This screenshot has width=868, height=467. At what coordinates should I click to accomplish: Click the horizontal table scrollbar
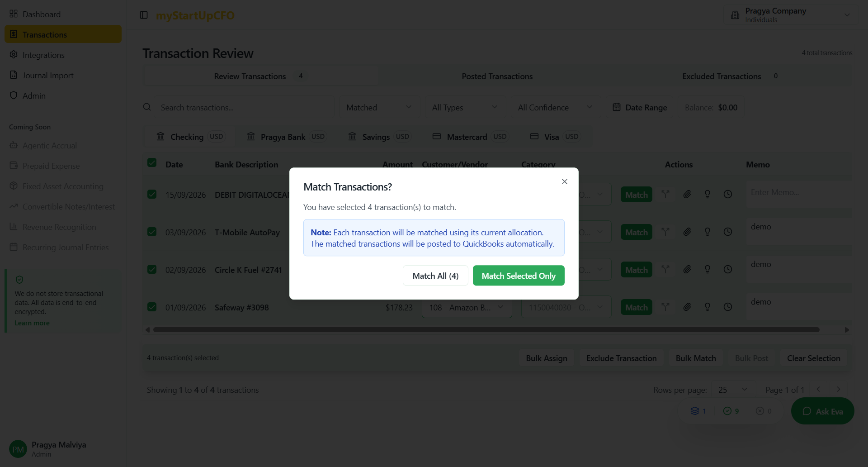pyautogui.click(x=486, y=330)
